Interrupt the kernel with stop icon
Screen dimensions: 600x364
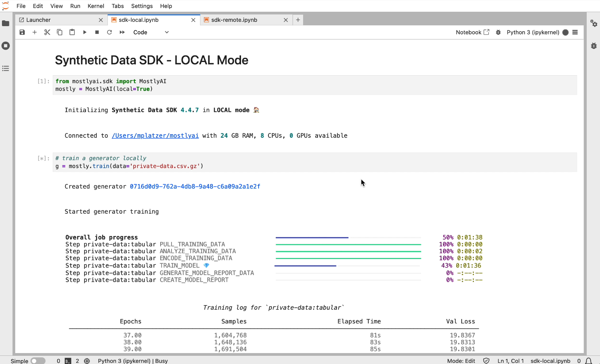[x=97, y=32]
